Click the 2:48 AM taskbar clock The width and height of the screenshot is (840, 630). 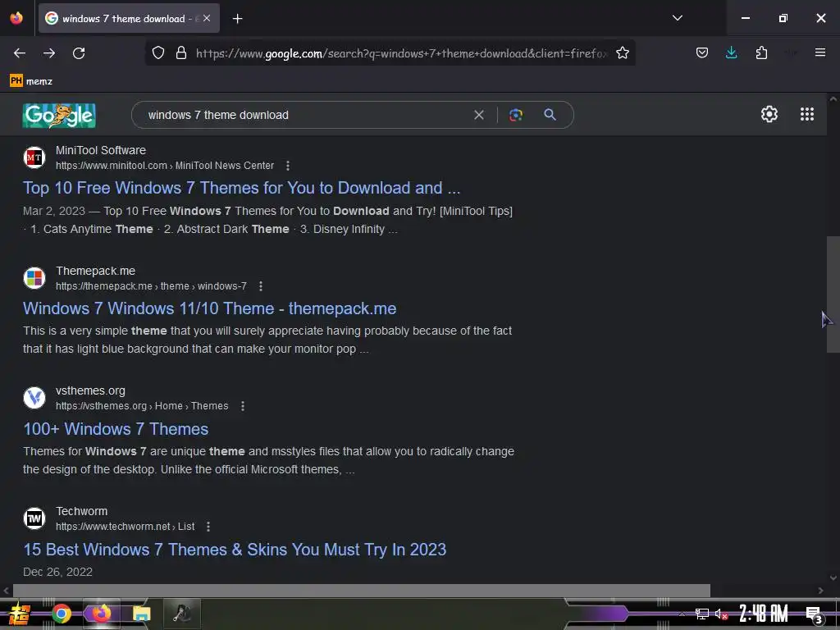pos(764,614)
